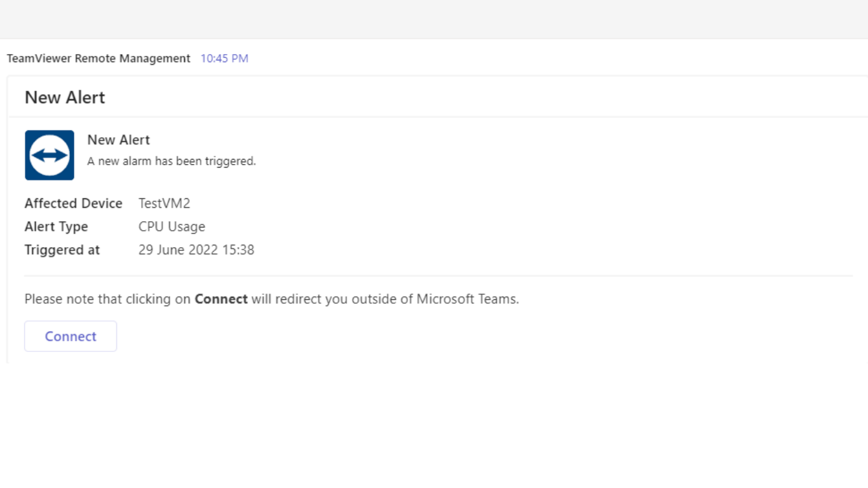Click the divider line above the note
Screen dimensions: 868x488
438,276
